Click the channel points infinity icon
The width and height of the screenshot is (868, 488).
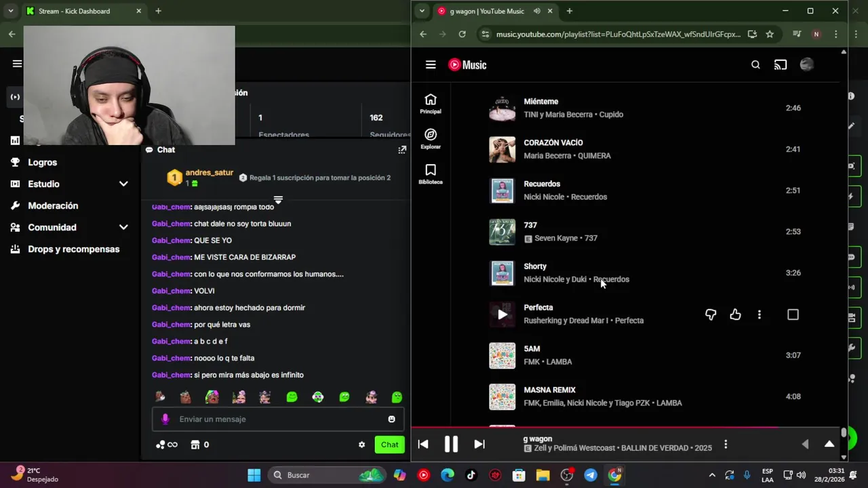166,445
